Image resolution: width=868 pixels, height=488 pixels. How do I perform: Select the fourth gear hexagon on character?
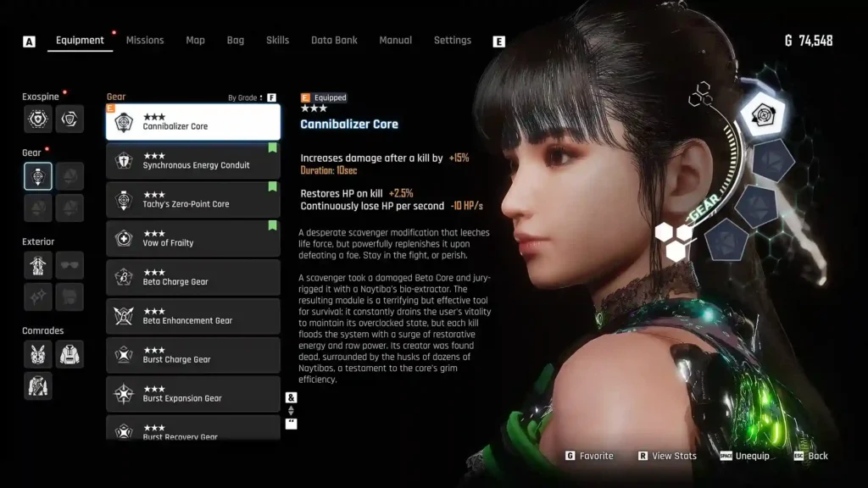click(726, 240)
